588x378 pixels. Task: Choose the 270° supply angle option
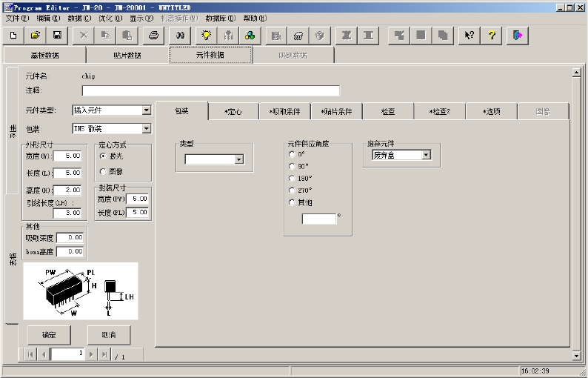click(292, 190)
